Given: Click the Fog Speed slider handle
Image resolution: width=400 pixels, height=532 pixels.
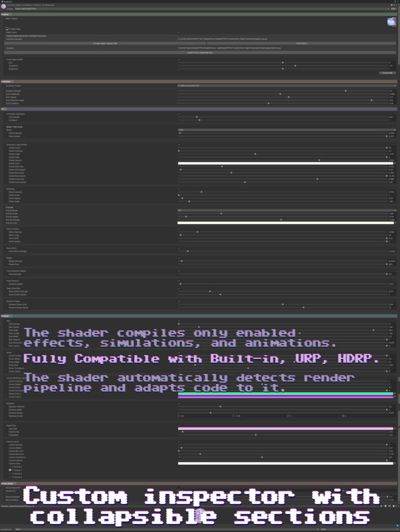Looking at the screenshot, I should coord(256,435).
